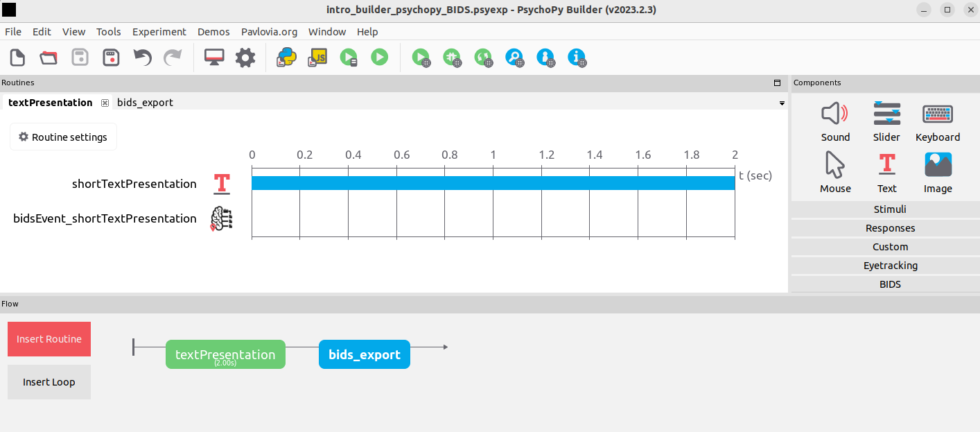Compile experiment to Python script
Viewport: 980px width, 432px height.
[x=286, y=58]
